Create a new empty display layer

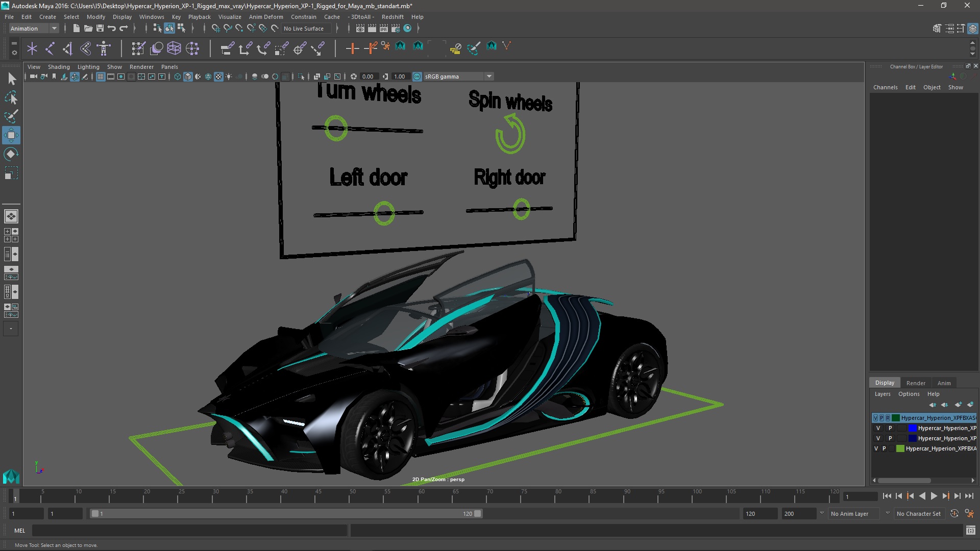point(958,405)
